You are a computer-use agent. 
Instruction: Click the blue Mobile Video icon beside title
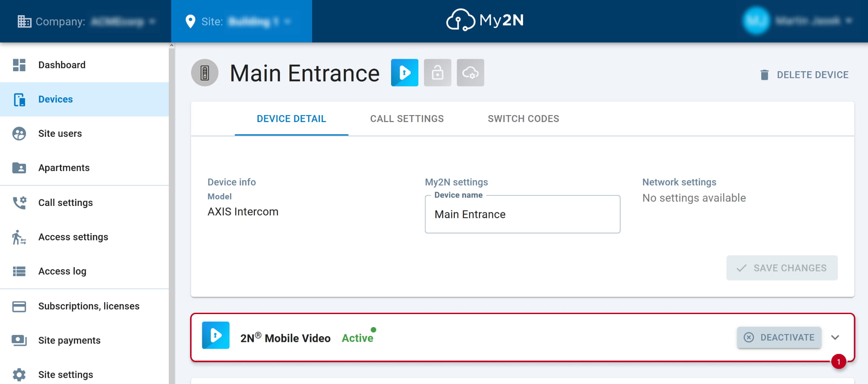[404, 73]
